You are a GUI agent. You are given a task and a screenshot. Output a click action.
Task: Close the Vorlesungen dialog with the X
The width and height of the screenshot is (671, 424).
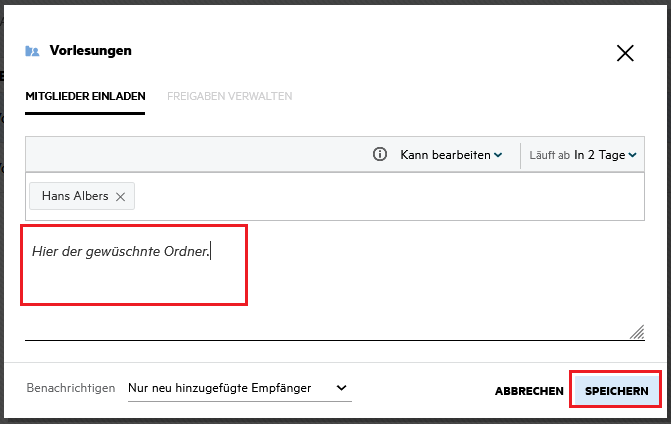[625, 54]
